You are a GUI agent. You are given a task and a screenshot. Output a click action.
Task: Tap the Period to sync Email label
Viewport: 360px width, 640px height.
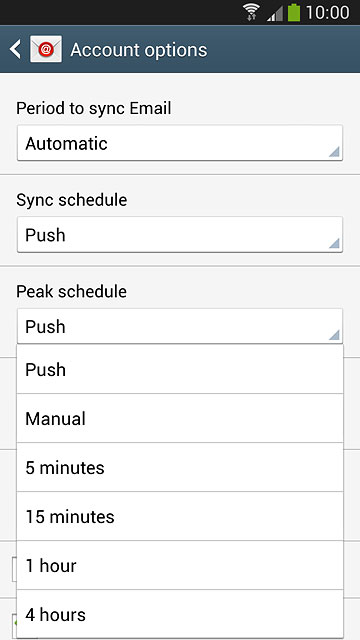(94, 109)
